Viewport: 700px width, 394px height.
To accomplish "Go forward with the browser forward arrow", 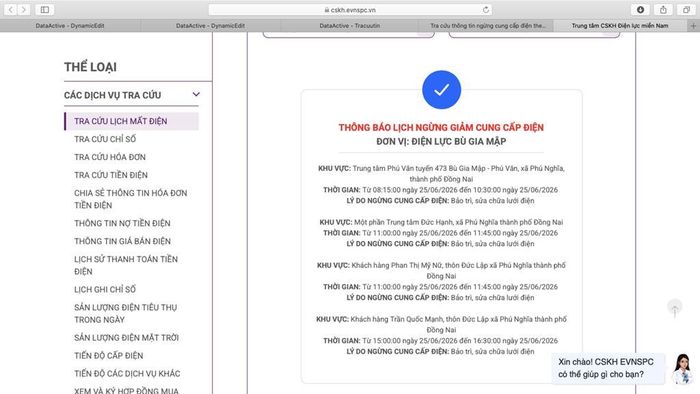I will tap(24, 9).
